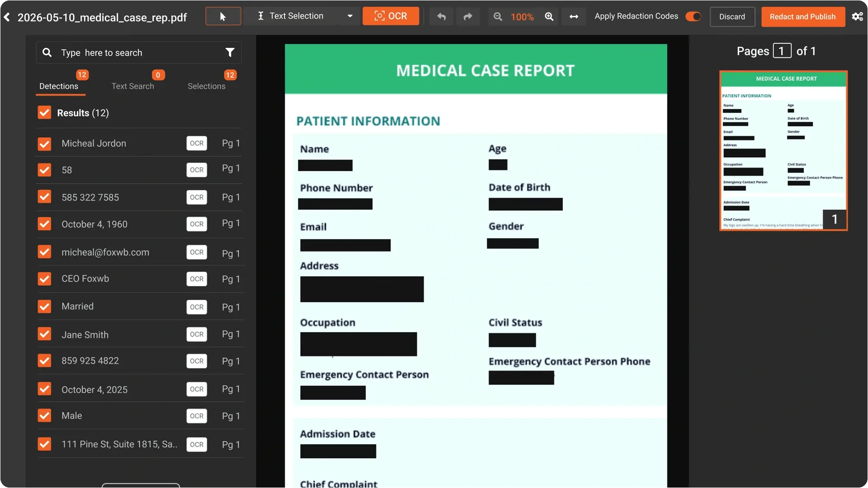Image resolution: width=868 pixels, height=488 pixels.
Task: Click OCR badge on 111 Pine St row
Action: (197, 445)
